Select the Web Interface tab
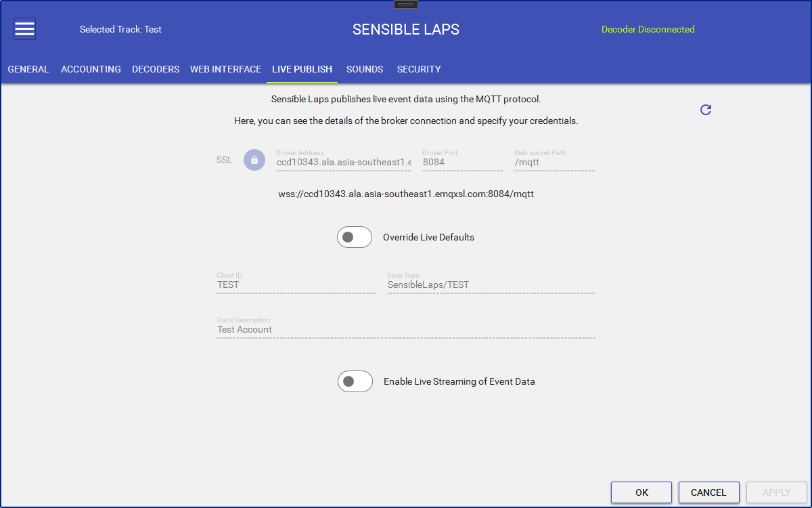This screenshot has height=508, width=812. click(225, 69)
